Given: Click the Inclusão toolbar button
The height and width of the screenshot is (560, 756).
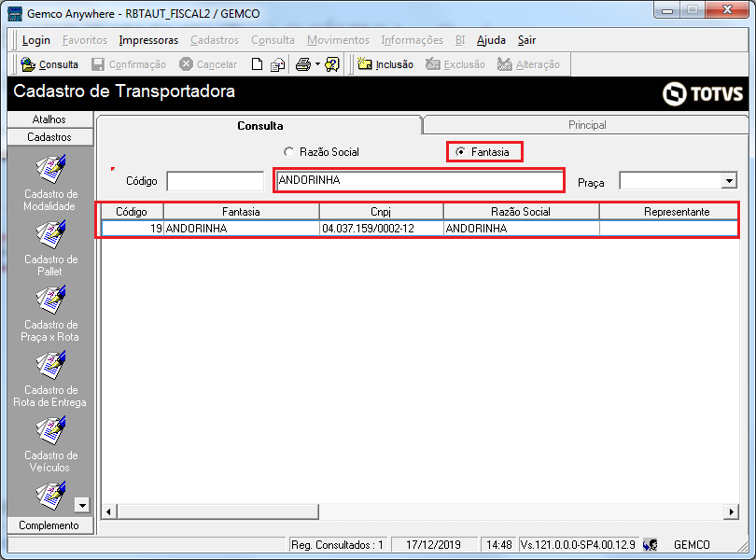Looking at the screenshot, I should 385,64.
